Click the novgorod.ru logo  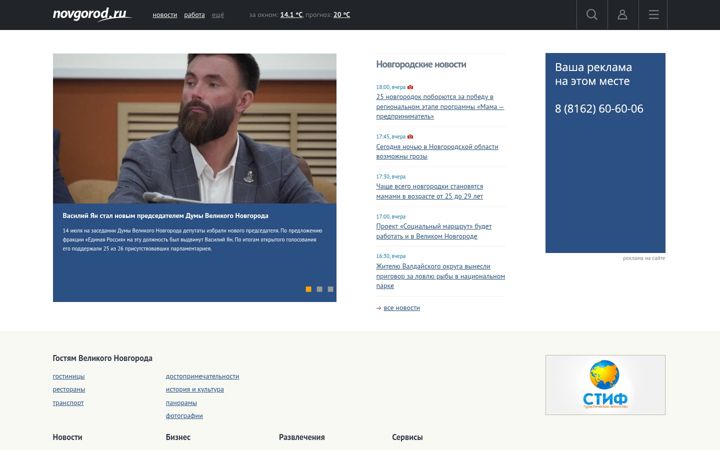click(92, 14)
